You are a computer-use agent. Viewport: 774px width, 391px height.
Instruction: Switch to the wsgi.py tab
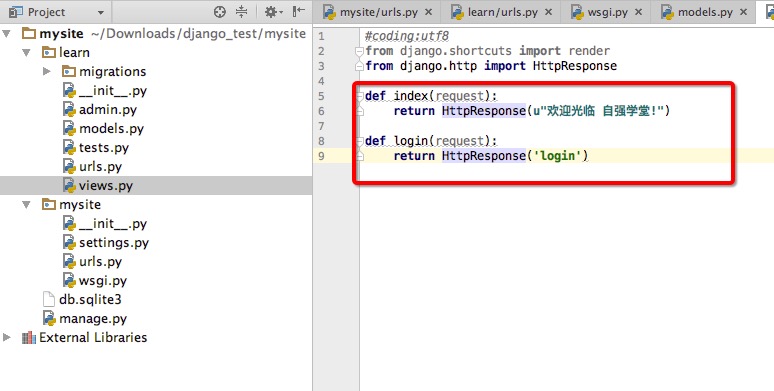(607, 12)
